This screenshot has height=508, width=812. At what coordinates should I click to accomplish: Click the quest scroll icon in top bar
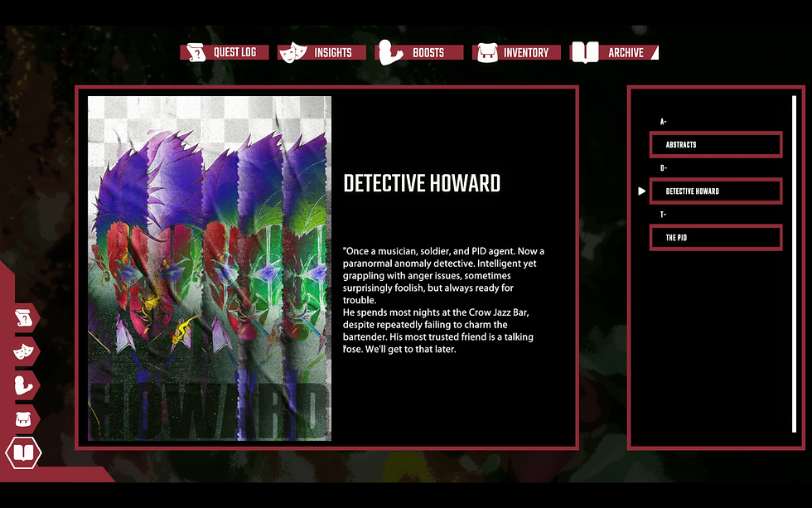tap(196, 53)
